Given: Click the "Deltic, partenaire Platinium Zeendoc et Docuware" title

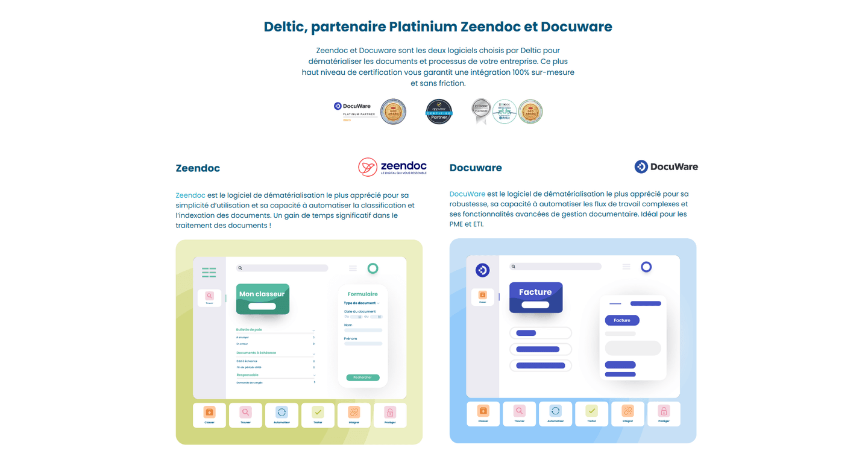Looking at the screenshot, I should pos(438,27).
